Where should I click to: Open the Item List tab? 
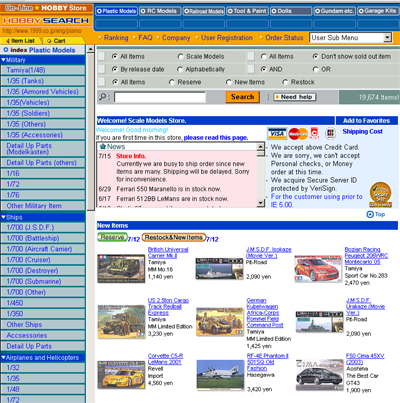pyautogui.click(x=21, y=41)
